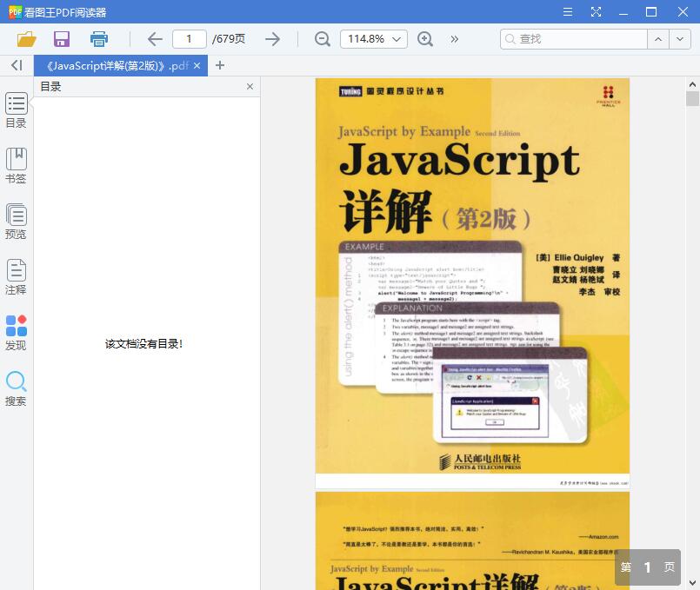Click the book cover page one
Viewport: 700px width, 590px height.
tap(472, 283)
